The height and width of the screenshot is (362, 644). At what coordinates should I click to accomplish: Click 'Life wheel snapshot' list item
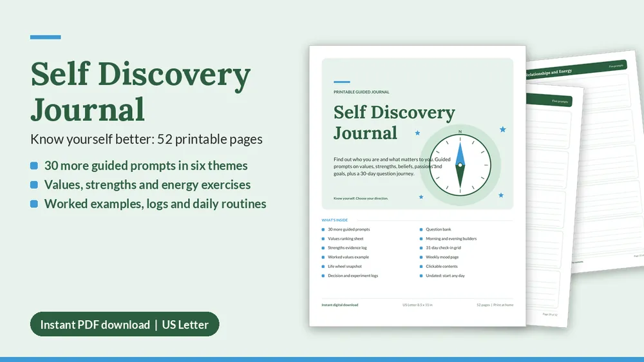click(x=345, y=266)
